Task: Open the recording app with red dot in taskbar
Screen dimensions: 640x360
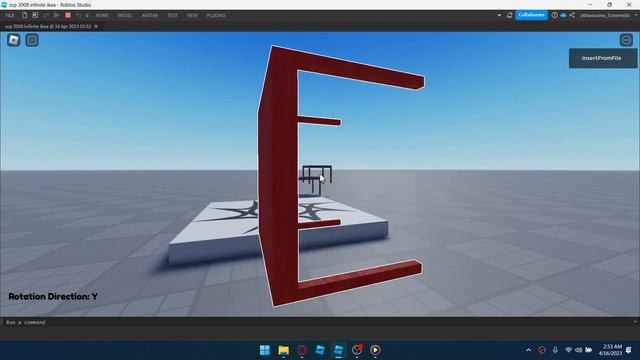Action: pyautogui.click(x=357, y=350)
